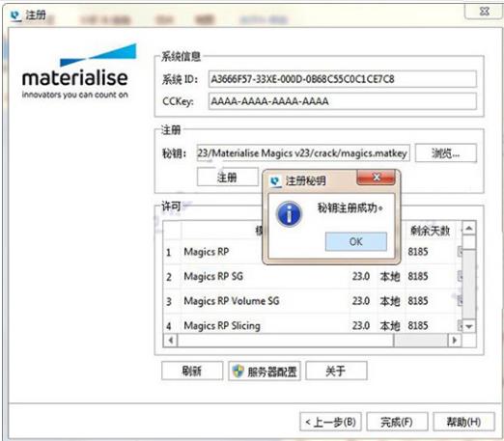Click the horizontal scrollbar left arrow
Image resolution: width=504 pixels, height=441 pixels.
tap(171, 340)
